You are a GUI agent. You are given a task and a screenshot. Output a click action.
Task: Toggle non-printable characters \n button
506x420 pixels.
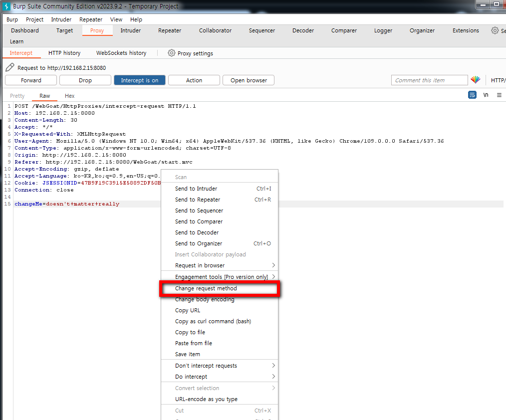[x=486, y=95]
